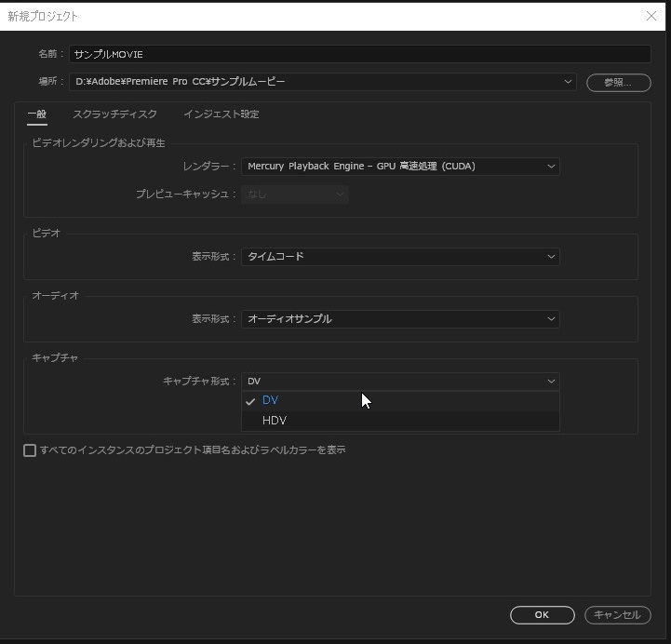
Task: Expand the レンダラー Mercury Playback Engine dropdown
Action: [x=400, y=167]
